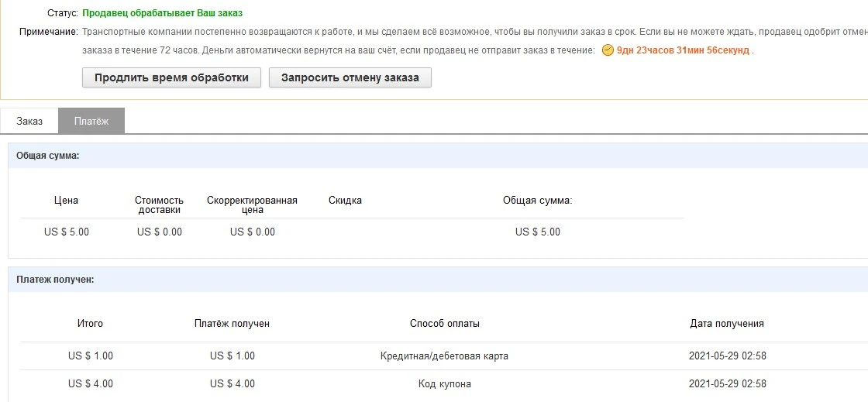Click the countdown '9дн 23часов 31мин 56секунд'
Image resolution: width=868 pixels, height=402 pixels.
click(x=683, y=50)
